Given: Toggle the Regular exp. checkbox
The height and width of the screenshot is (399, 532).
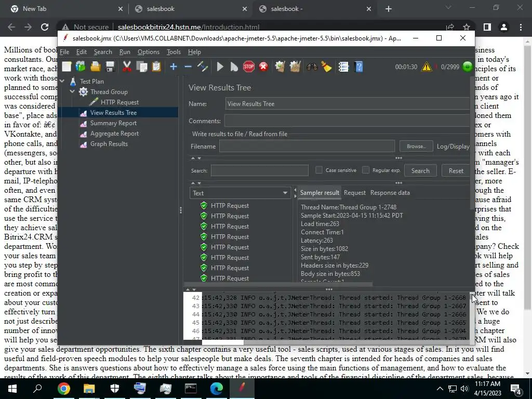Looking at the screenshot, I should (x=365, y=170).
